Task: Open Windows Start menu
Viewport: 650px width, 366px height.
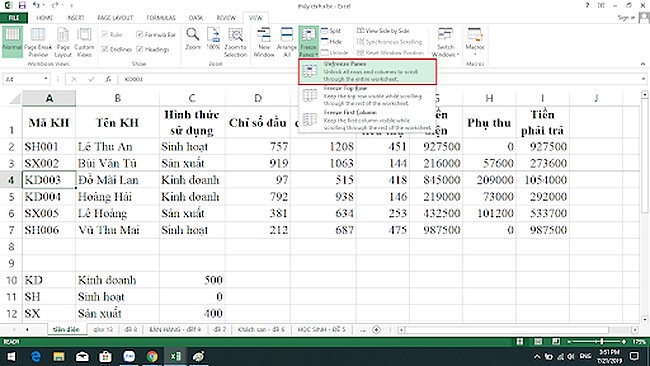Action: click(11, 356)
